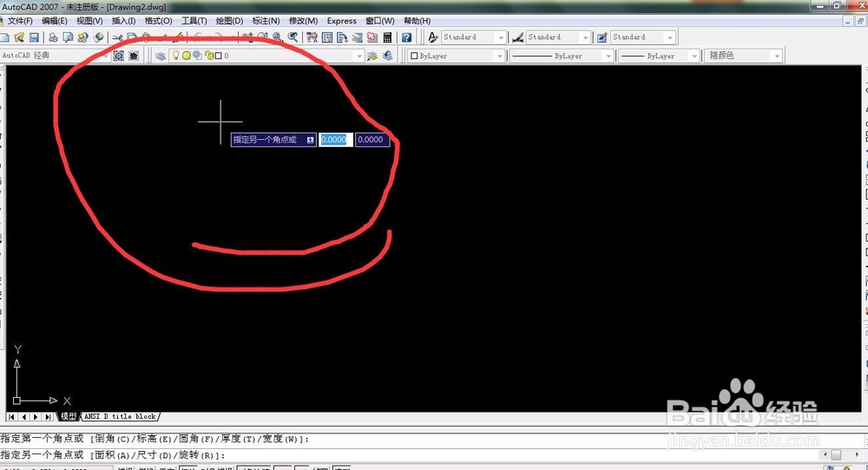This screenshot has width=868, height=470.
Task: Expand dynamic prompt options arrow
Action: (x=311, y=140)
